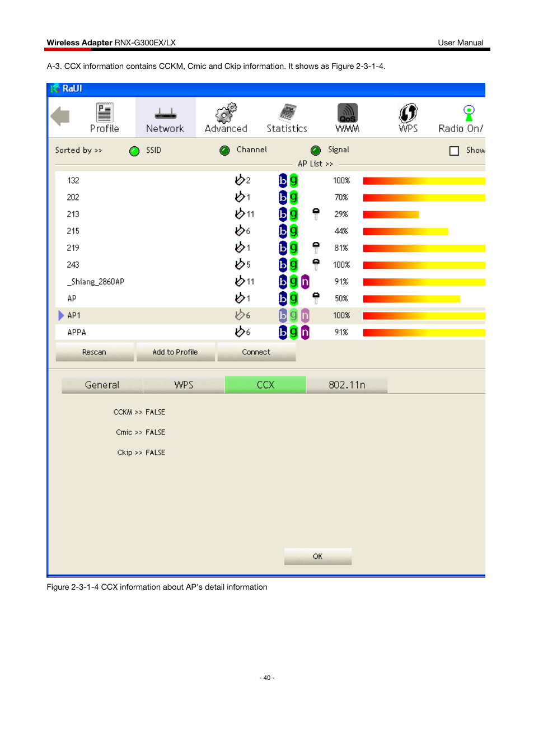
Task: Open the Advanced gear settings icon
Action: coord(226,118)
